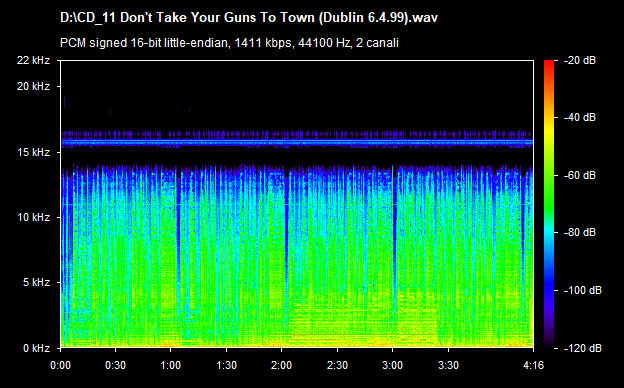Select the 1:00 time axis marker
The width and height of the screenshot is (624, 388).
pyautogui.click(x=171, y=365)
